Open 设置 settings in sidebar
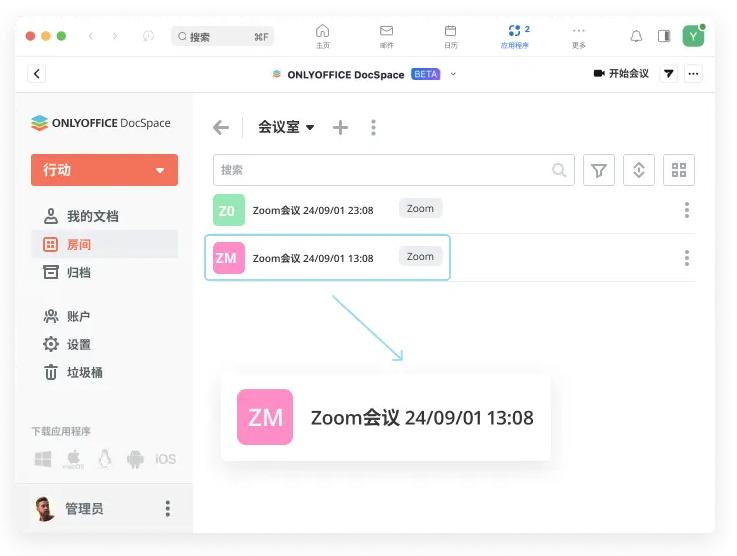Viewport: 737px width, 556px height. point(67,345)
